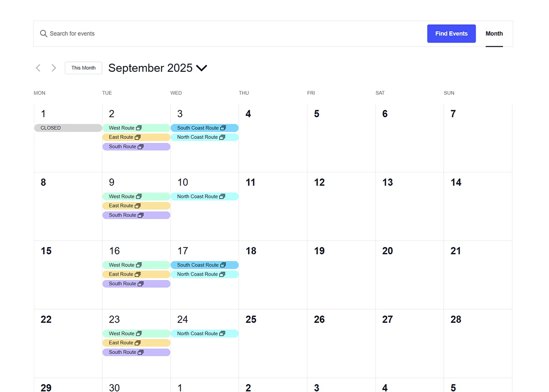Select day number 10 in calendar
The width and height of the screenshot is (549, 392).
(x=183, y=183)
